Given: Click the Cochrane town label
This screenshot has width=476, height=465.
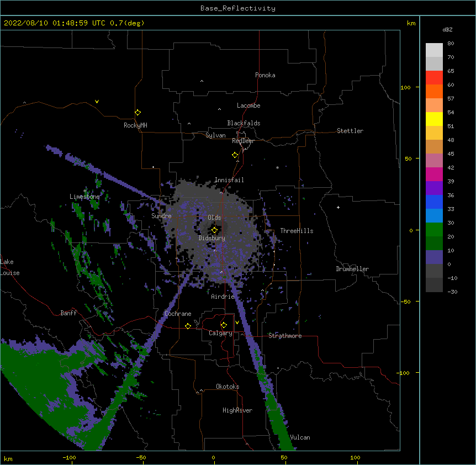Looking at the screenshot, I should (178, 314).
